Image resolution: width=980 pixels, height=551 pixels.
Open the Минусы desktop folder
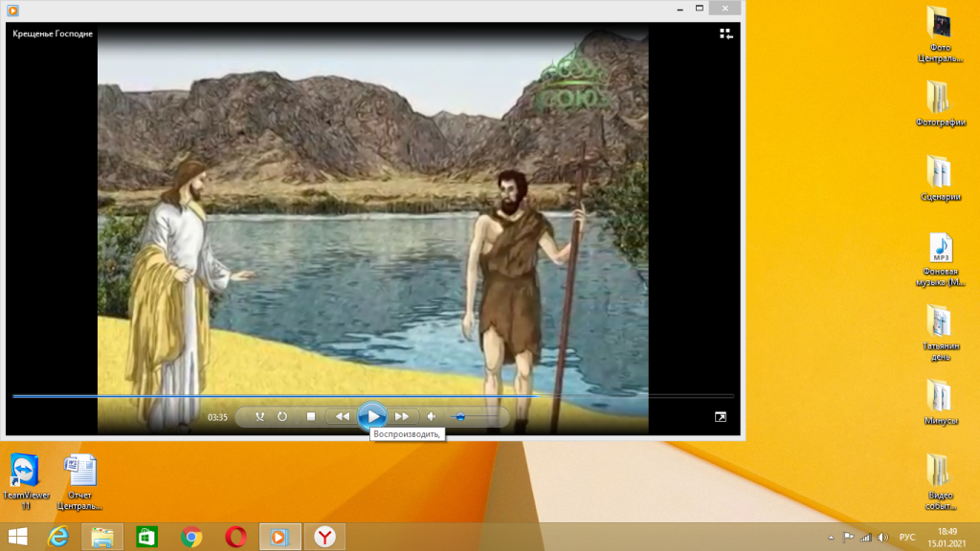[940, 403]
